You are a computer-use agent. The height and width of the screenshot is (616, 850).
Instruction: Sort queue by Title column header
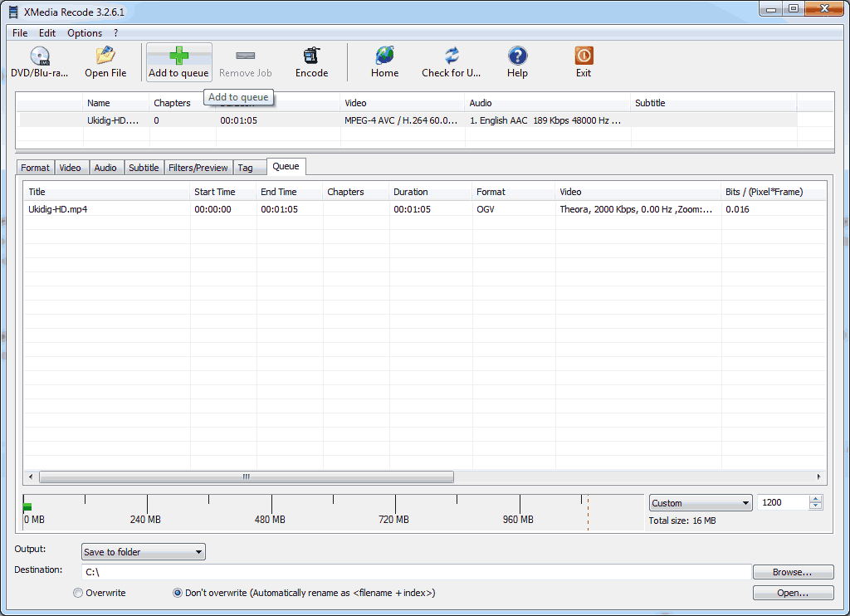pyautogui.click(x=107, y=192)
